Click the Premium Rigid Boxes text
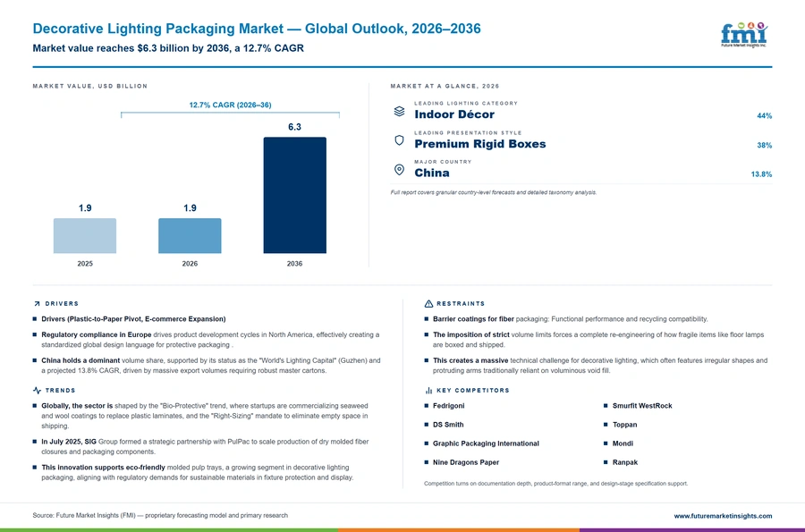 coord(480,144)
